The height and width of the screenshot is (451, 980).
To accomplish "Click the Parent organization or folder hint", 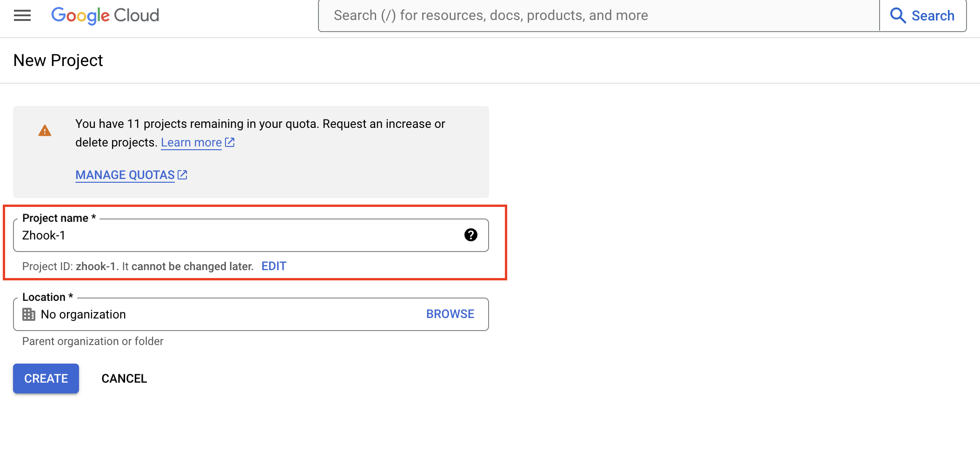I will pos(93,342).
